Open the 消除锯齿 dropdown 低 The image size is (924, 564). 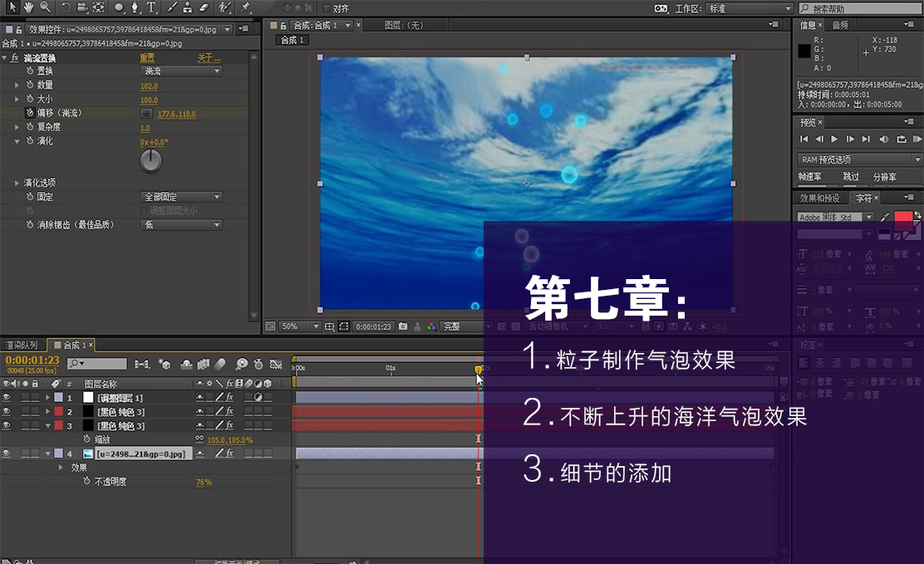tap(181, 224)
